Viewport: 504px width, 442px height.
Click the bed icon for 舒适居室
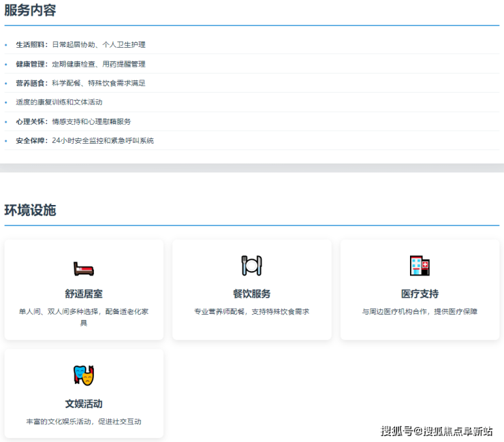84,268
